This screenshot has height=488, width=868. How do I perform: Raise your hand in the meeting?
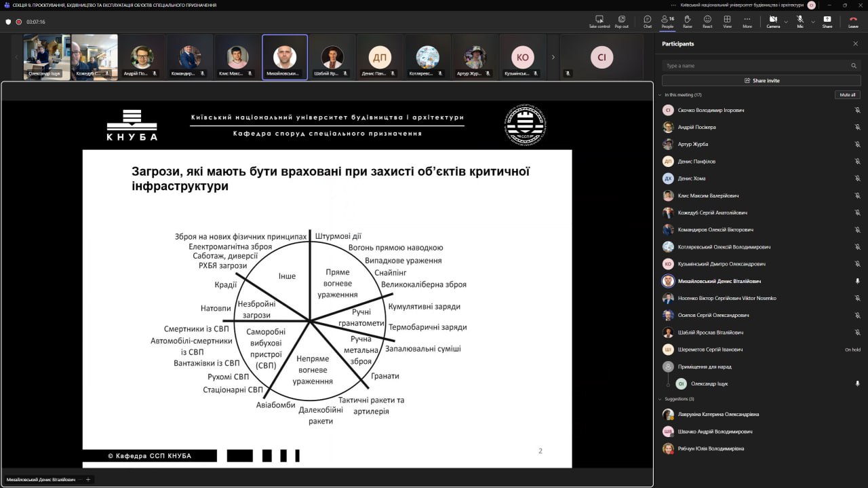point(687,21)
